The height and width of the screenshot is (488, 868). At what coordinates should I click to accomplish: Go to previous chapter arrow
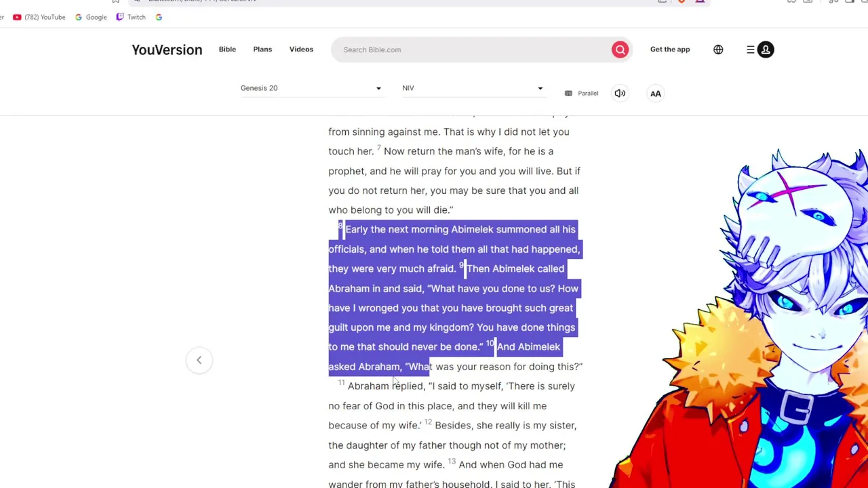[x=199, y=360]
